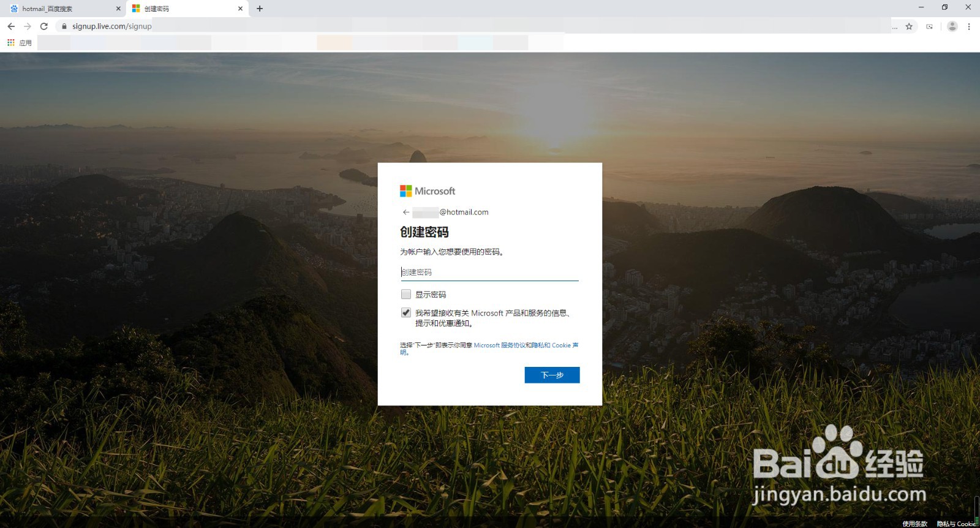Click the 下一步 button

[x=552, y=375]
